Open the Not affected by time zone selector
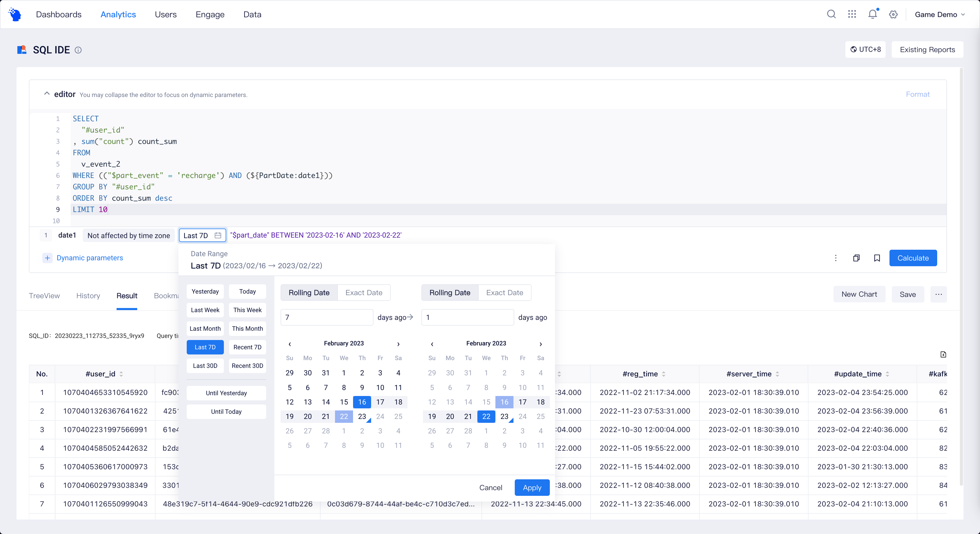This screenshot has width=980, height=534. (129, 235)
